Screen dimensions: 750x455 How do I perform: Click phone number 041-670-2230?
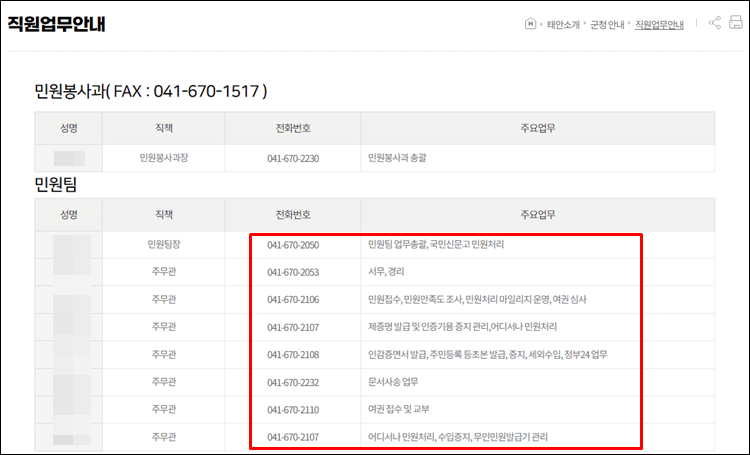click(293, 158)
